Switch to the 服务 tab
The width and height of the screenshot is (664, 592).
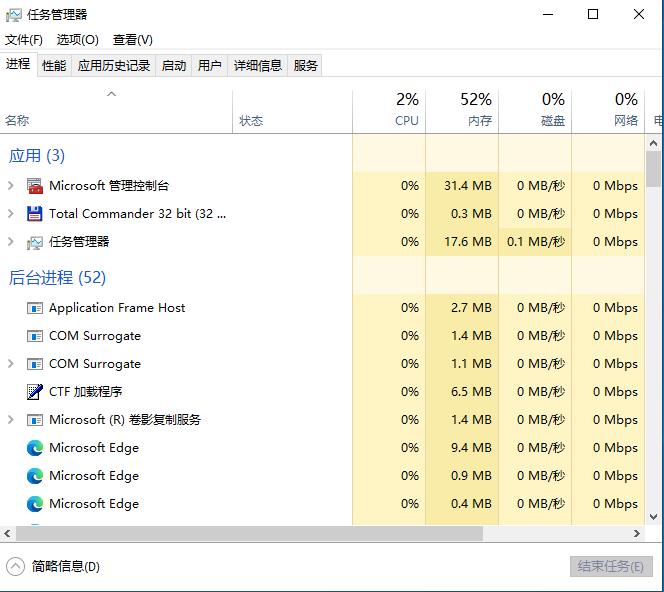305,66
